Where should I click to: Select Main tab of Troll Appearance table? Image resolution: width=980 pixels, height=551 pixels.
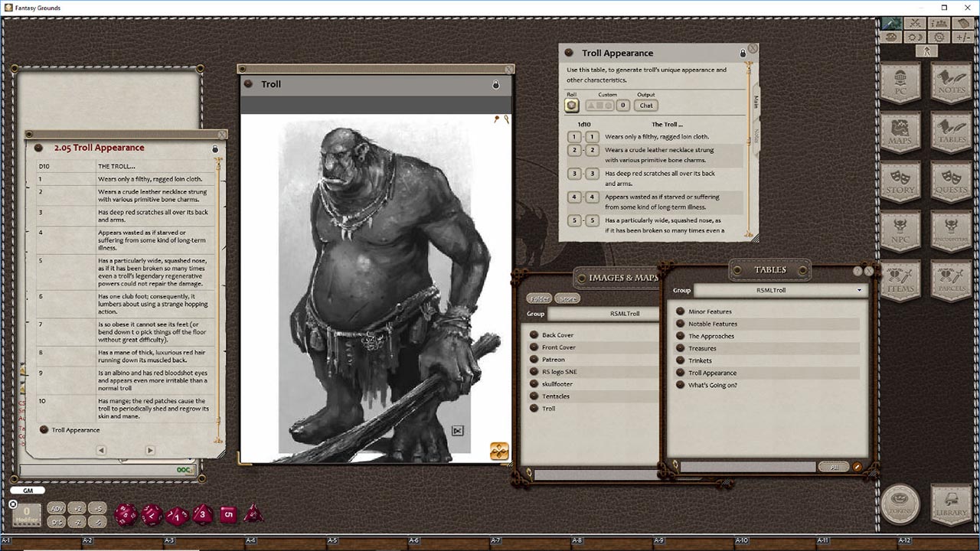[756, 102]
